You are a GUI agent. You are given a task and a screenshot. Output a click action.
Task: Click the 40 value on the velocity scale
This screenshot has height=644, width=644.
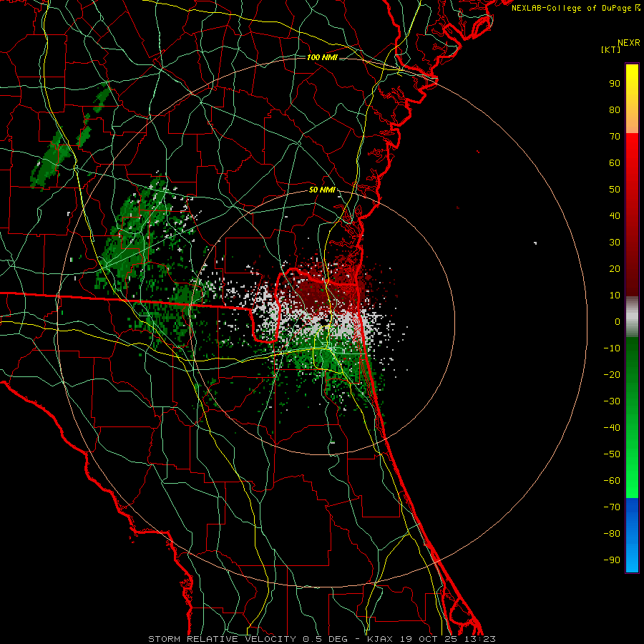pyautogui.click(x=615, y=215)
